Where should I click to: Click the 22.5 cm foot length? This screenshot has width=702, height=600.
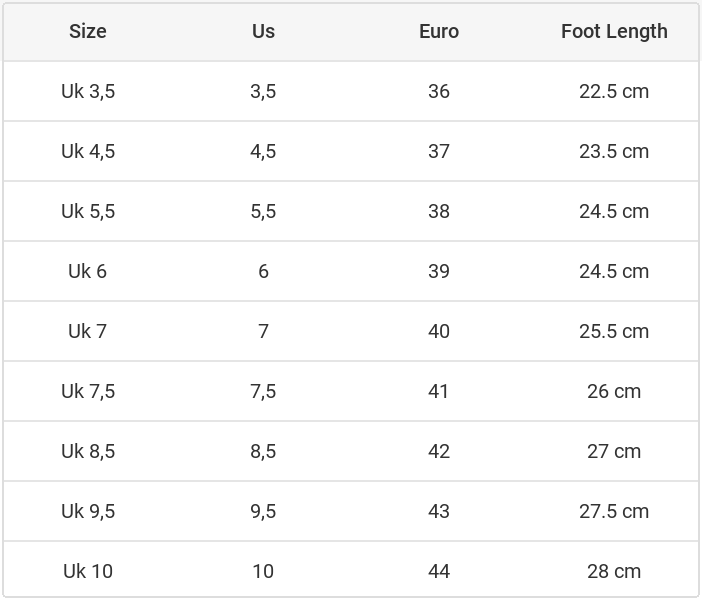pyautogui.click(x=614, y=91)
